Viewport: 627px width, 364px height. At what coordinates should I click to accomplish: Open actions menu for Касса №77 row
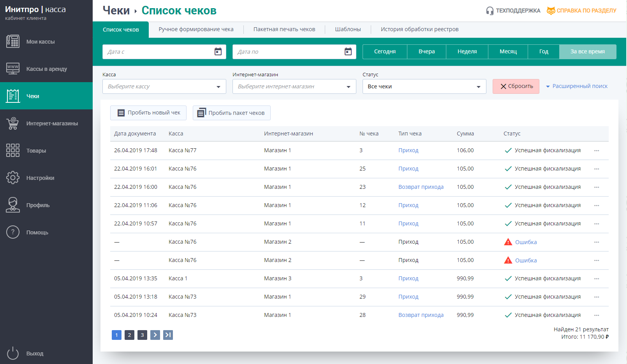596,151
